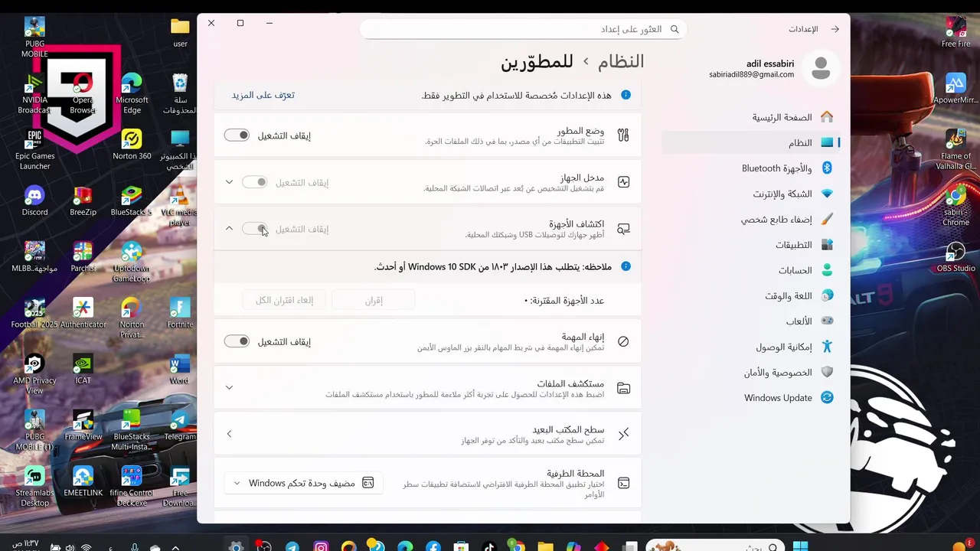Click in the العثور على إعداد search field
The image size is (980, 551).
(523, 29)
